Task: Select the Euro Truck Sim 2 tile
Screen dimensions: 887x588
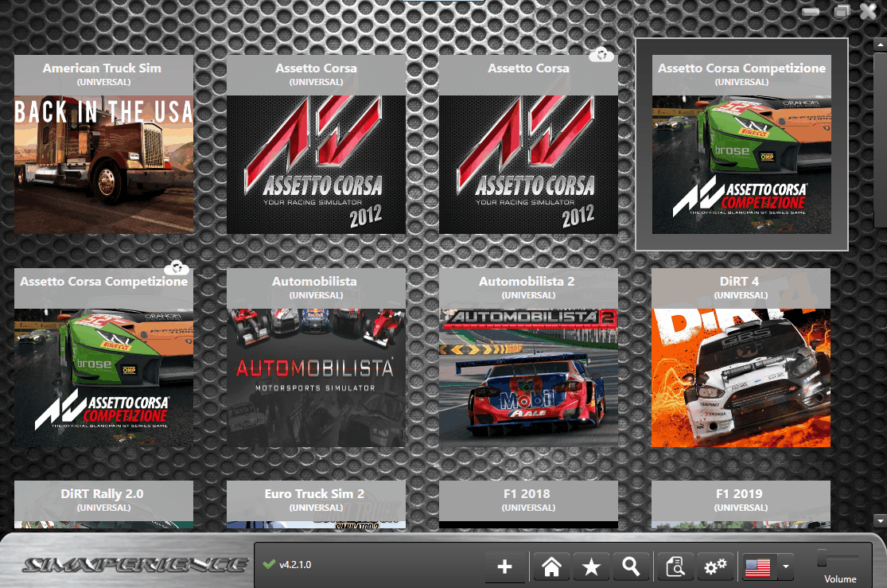Action: click(x=316, y=500)
